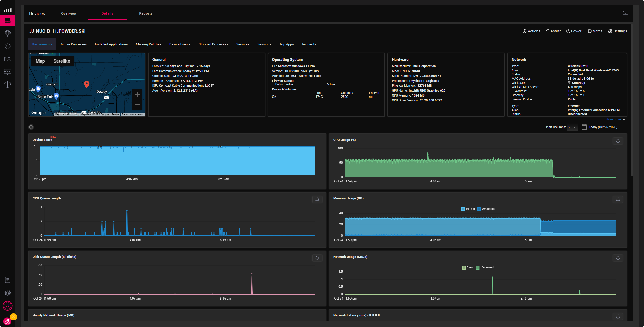Click the CPU Usage alert bell icon
Image resolution: width=644 pixels, height=327 pixels.
click(618, 141)
